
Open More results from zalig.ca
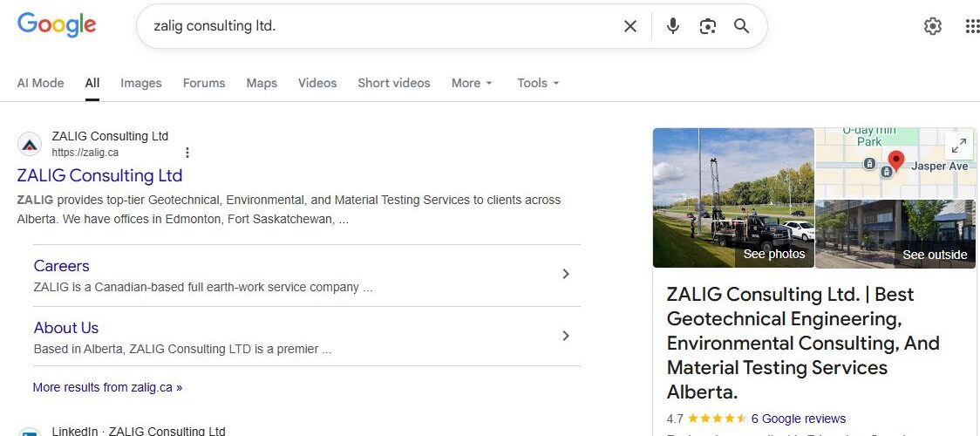pos(107,387)
